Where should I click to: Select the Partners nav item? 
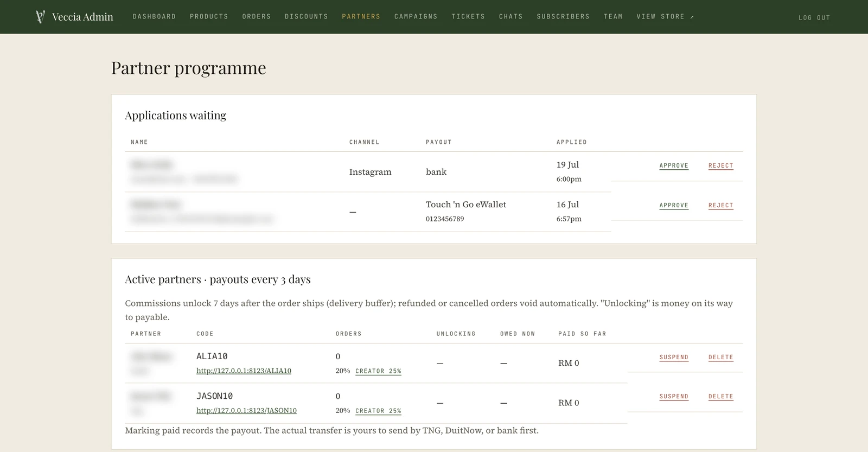point(361,17)
